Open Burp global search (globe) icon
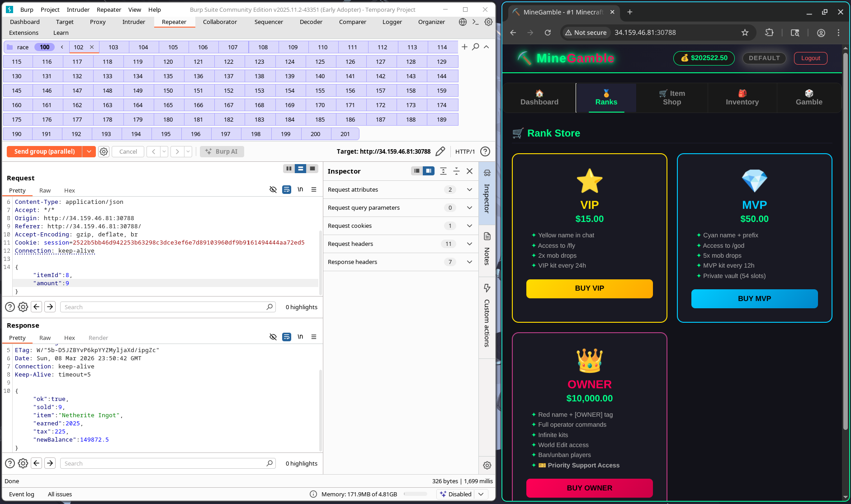The image size is (851, 504). pos(463,22)
